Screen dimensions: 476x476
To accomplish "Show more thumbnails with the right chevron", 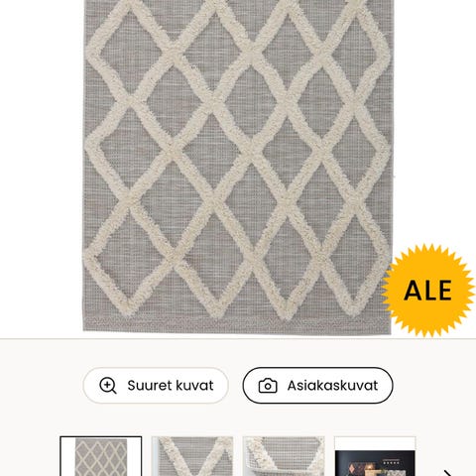I will (x=448, y=473).
